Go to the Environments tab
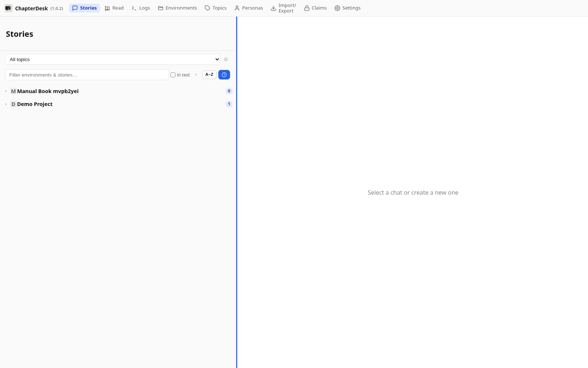The height and width of the screenshot is (368, 588). [x=178, y=8]
